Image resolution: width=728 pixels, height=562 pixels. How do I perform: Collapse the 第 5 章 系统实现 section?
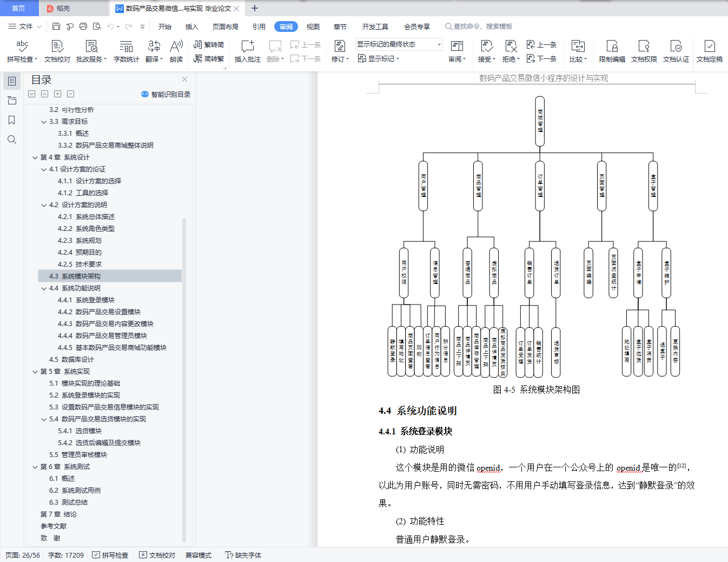[x=35, y=372]
